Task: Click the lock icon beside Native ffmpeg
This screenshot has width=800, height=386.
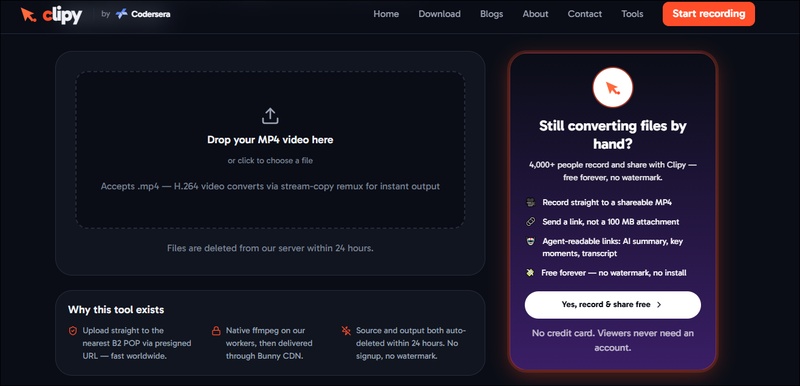Action: pyautogui.click(x=216, y=331)
